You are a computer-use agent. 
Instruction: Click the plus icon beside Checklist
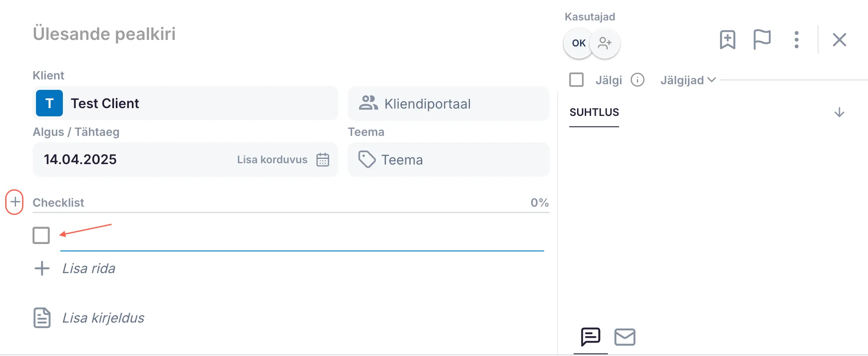(15, 202)
